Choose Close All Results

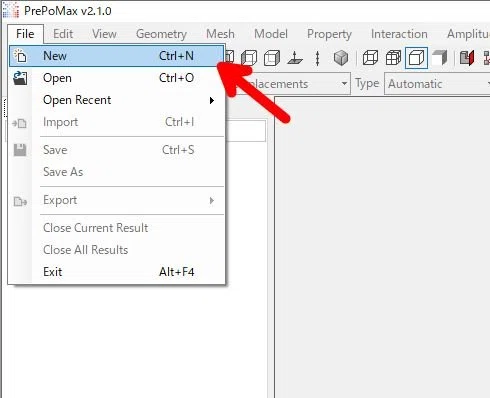click(x=116, y=250)
